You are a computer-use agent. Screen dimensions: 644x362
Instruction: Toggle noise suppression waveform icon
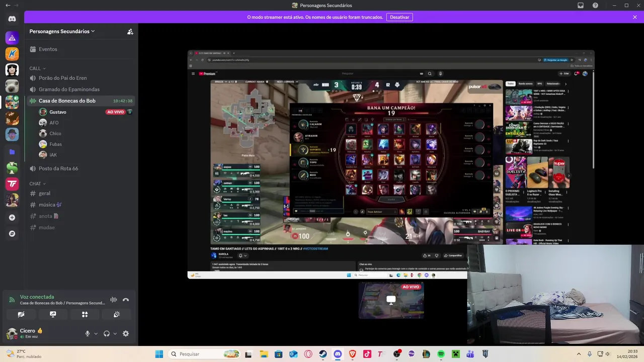(x=114, y=300)
